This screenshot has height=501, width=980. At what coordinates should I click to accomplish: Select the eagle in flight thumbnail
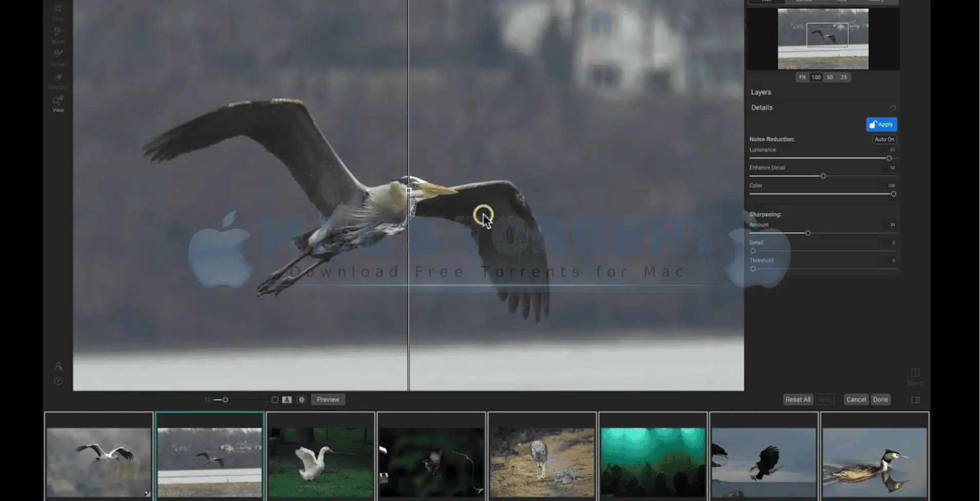pos(764,463)
